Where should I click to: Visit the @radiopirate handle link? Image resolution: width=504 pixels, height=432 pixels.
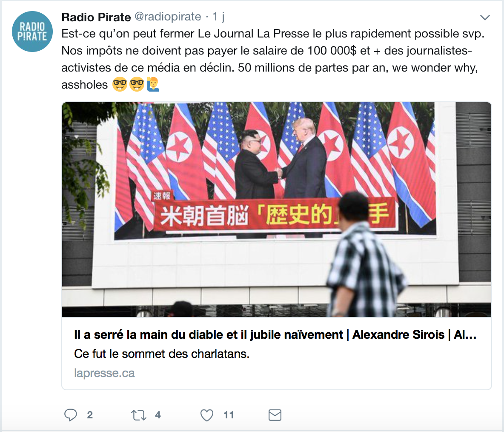coord(168,17)
